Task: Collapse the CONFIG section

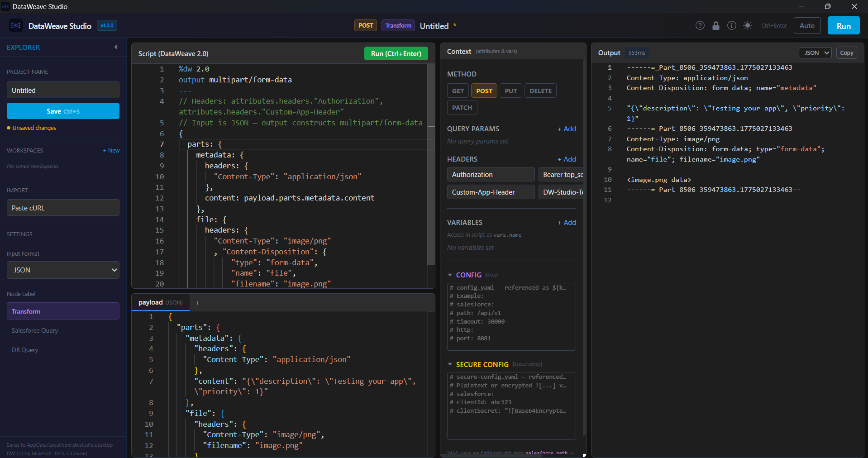Action: pos(450,275)
